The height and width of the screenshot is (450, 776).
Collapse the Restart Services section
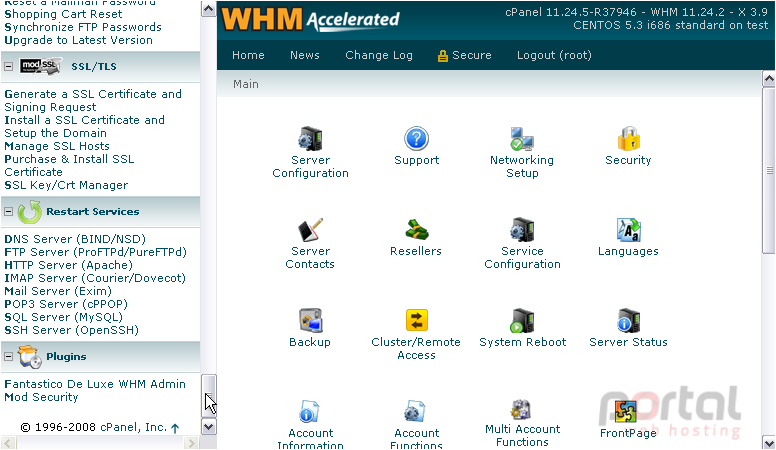point(8,211)
